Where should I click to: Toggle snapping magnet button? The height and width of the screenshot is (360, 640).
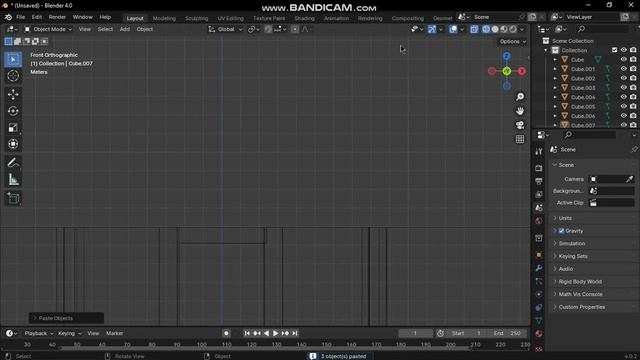[x=268, y=29]
